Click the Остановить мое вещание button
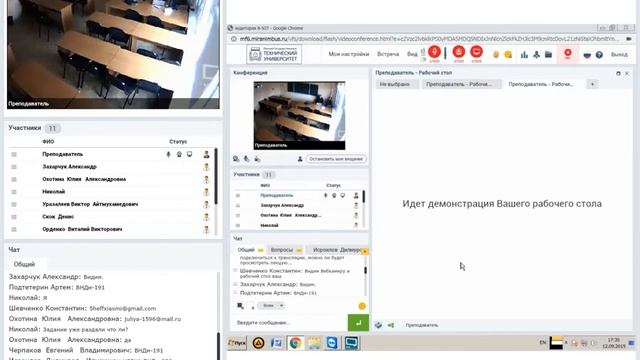 tap(336, 159)
